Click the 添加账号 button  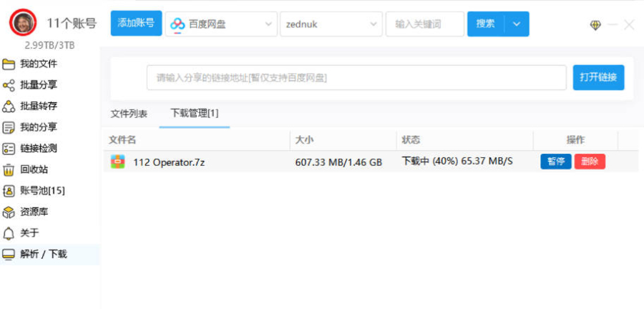coord(136,24)
